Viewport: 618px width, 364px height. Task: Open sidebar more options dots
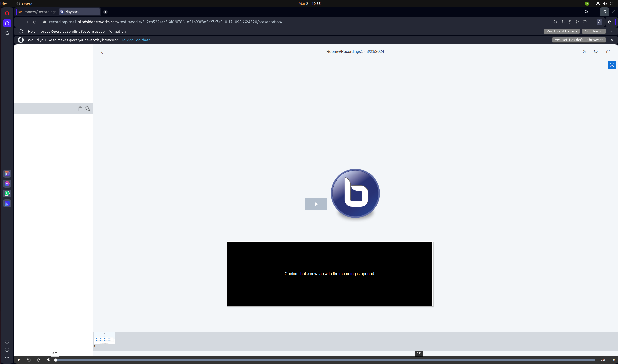[x=7, y=358]
